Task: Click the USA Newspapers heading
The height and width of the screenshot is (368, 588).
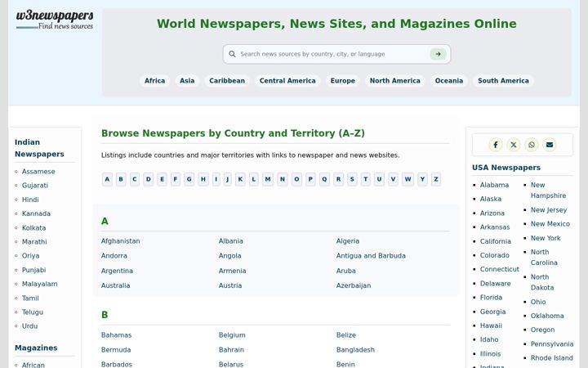Action: click(x=506, y=168)
